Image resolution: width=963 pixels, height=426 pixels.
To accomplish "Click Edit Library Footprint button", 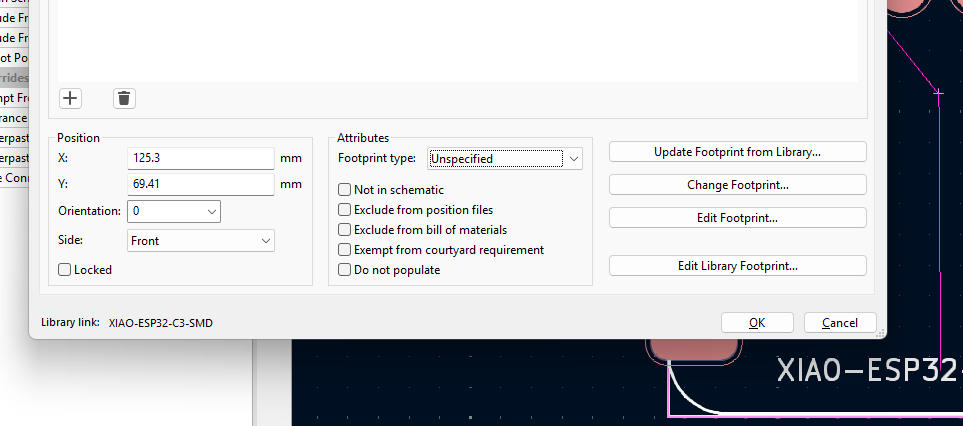I will 737,266.
